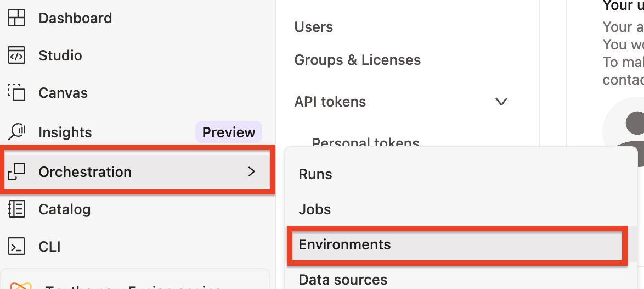Expand the Orchestration submenu arrow

[252, 172]
